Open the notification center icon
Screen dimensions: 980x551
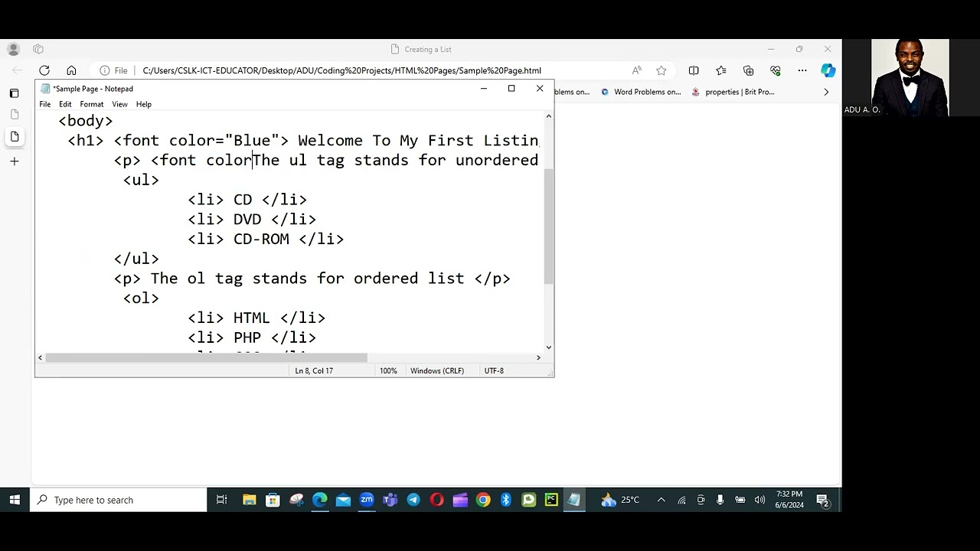coord(823,500)
